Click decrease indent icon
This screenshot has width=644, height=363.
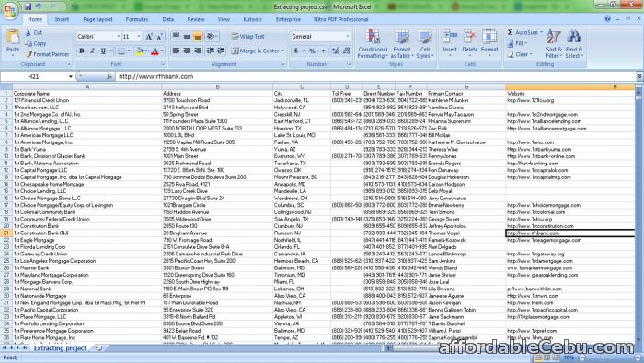pyautogui.click(x=211, y=51)
